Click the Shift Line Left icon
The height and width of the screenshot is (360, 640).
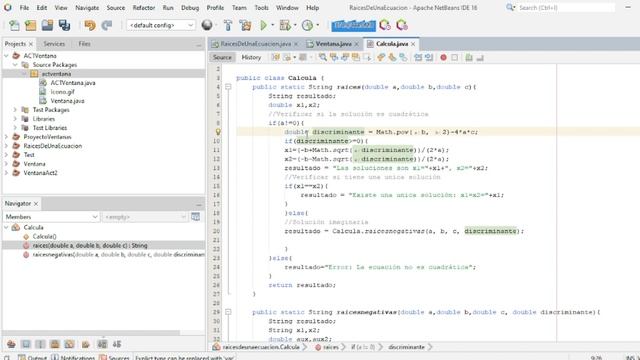click(418, 58)
